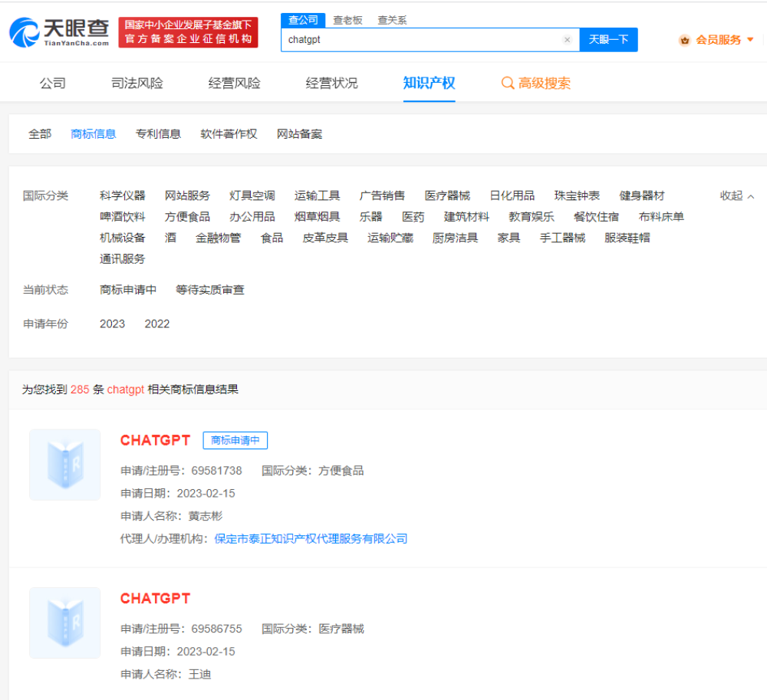The width and height of the screenshot is (767, 700).
Task: Filter by 酒 category
Action: [170, 238]
